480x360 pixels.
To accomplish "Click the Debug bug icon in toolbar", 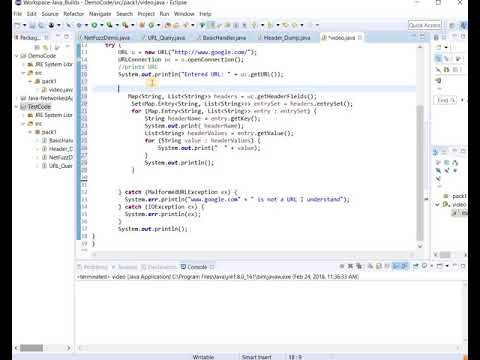I will [x=79, y=25].
